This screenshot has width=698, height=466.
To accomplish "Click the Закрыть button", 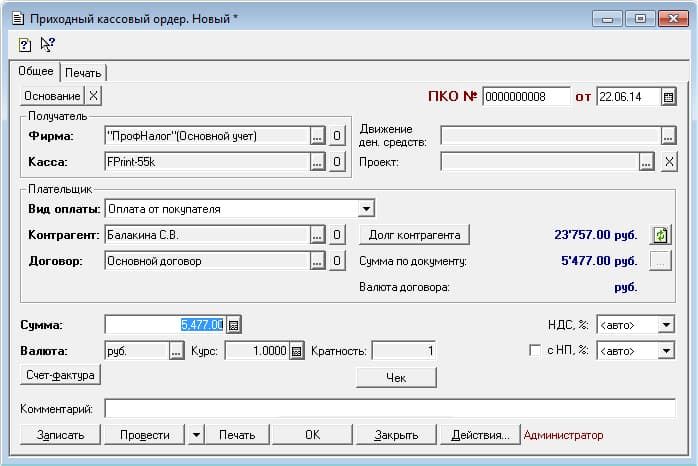I will click(396, 435).
